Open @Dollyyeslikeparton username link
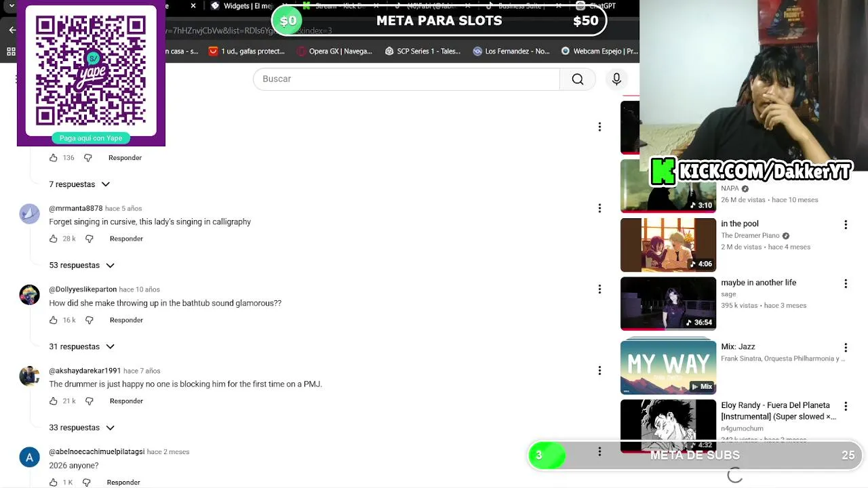868x488 pixels. tap(83, 289)
